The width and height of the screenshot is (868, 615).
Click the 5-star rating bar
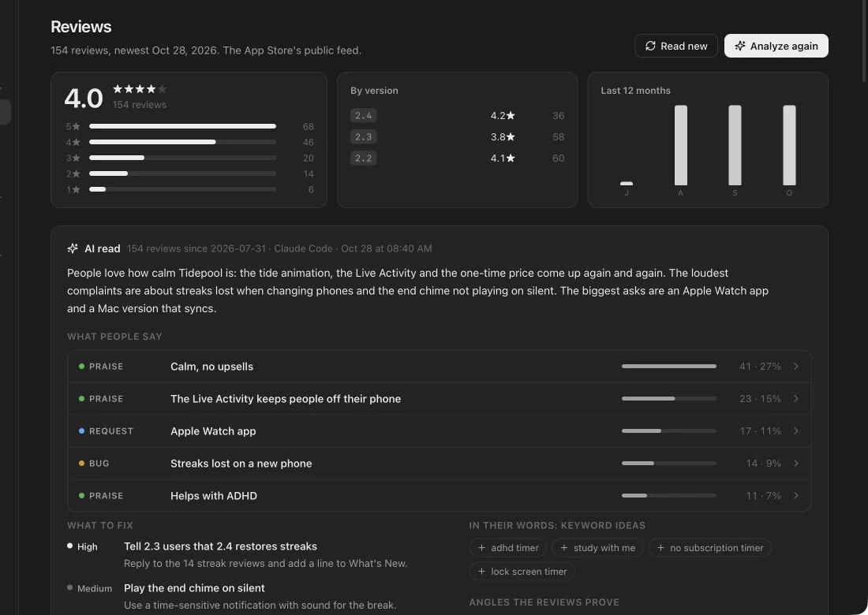(x=183, y=126)
